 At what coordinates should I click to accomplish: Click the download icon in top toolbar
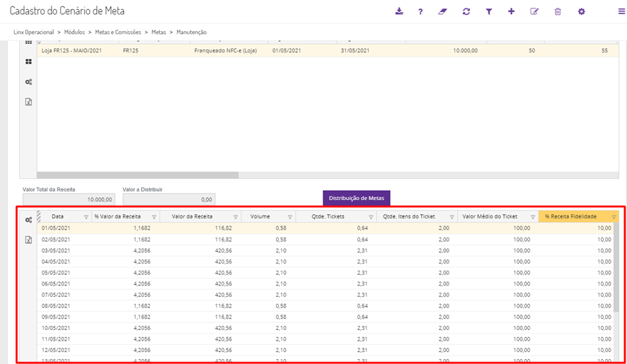tap(399, 11)
